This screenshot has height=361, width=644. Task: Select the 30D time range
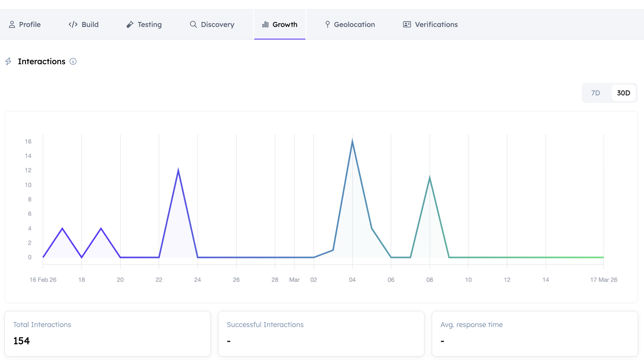click(x=623, y=93)
